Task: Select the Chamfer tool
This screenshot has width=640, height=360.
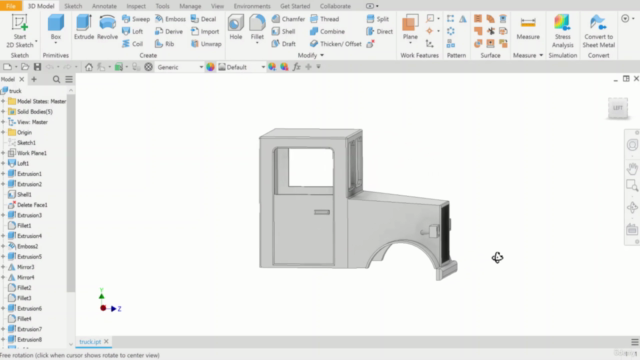Action: click(x=288, y=19)
